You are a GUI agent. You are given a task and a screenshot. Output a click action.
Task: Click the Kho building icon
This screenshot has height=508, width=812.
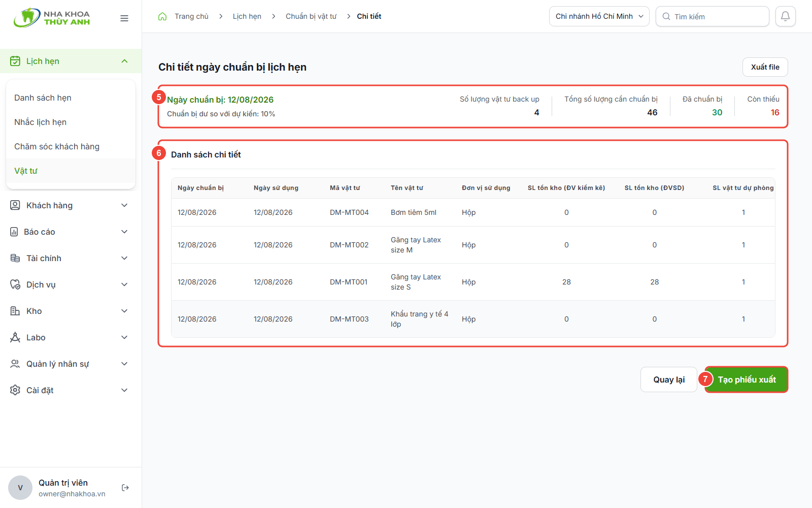coord(15,311)
